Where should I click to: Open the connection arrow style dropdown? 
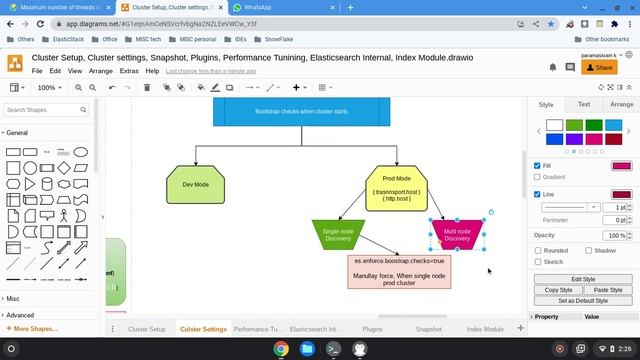pos(252,87)
